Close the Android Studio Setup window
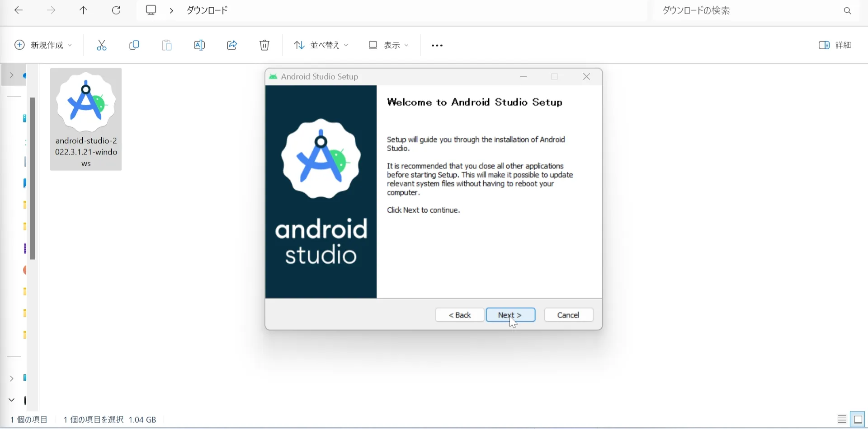The image size is (868, 429). [x=587, y=77]
